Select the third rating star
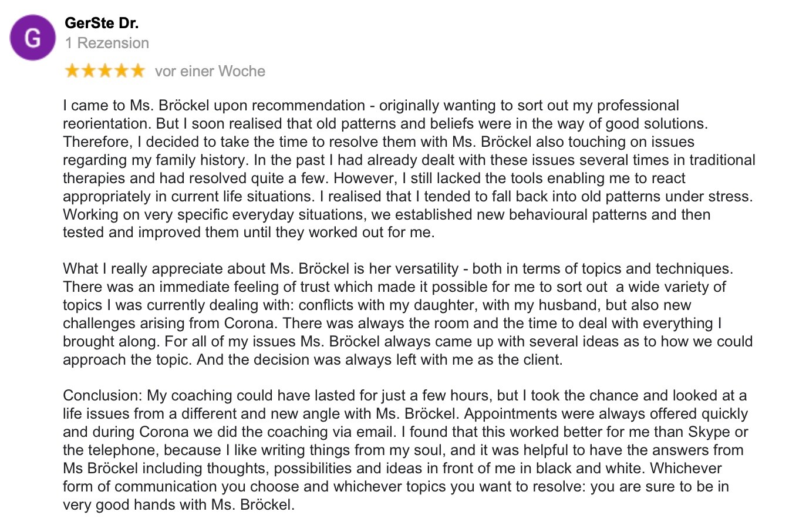 (105, 71)
